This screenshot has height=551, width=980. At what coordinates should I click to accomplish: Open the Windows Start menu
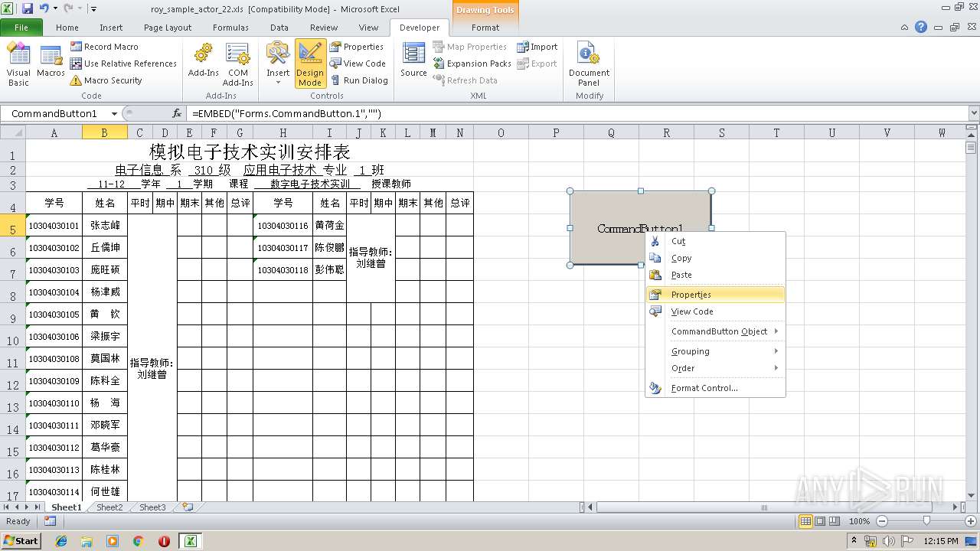pyautogui.click(x=21, y=540)
